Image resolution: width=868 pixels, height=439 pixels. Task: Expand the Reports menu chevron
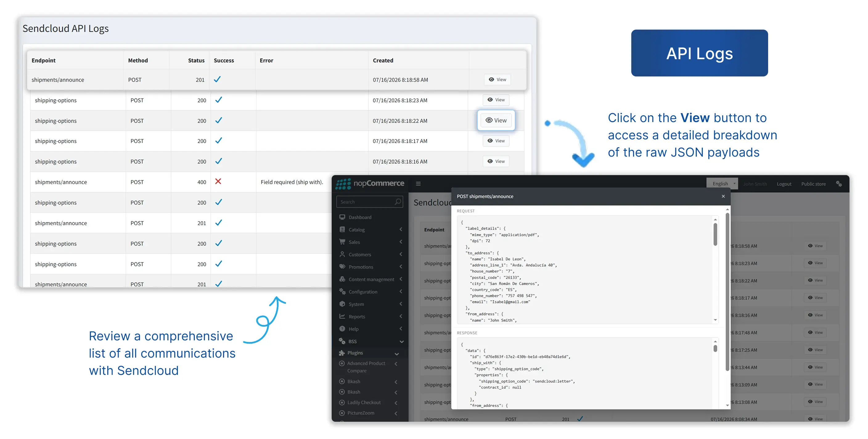coord(401,316)
